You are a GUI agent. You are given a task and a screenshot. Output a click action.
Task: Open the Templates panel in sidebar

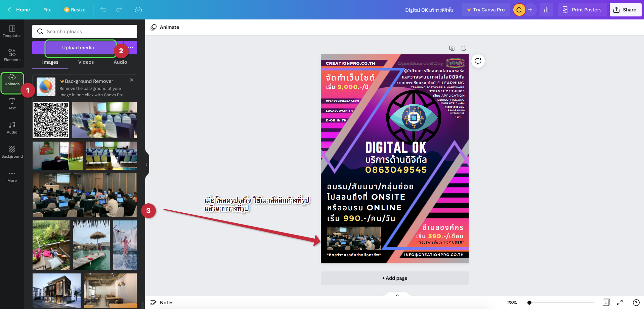(12, 31)
